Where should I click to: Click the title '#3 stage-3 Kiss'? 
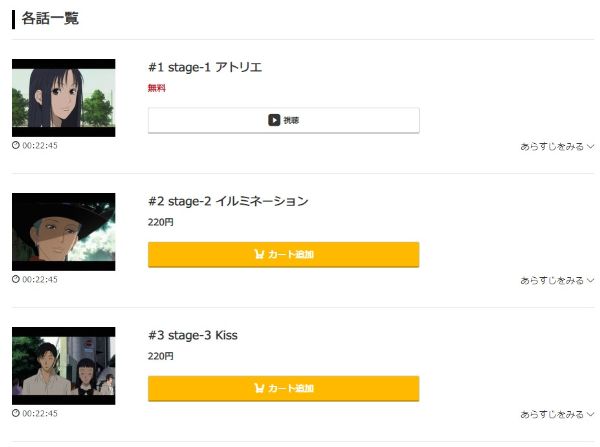coord(193,335)
